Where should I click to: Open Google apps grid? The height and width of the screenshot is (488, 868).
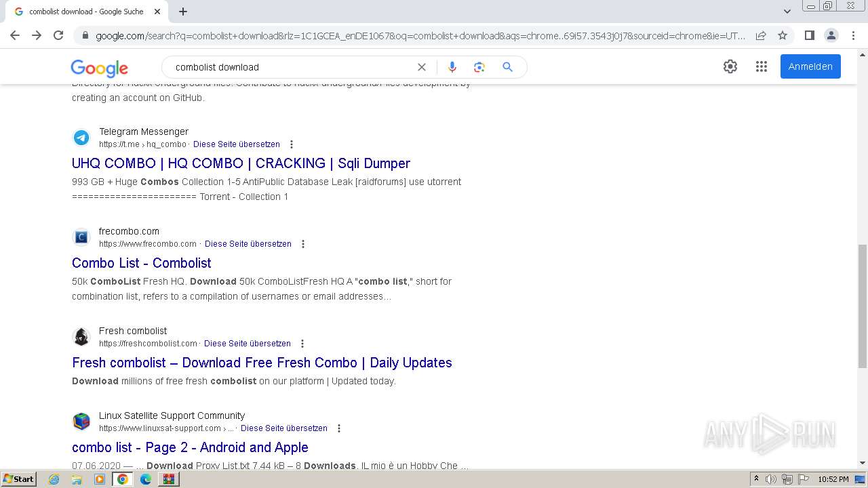tap(762, 66)
